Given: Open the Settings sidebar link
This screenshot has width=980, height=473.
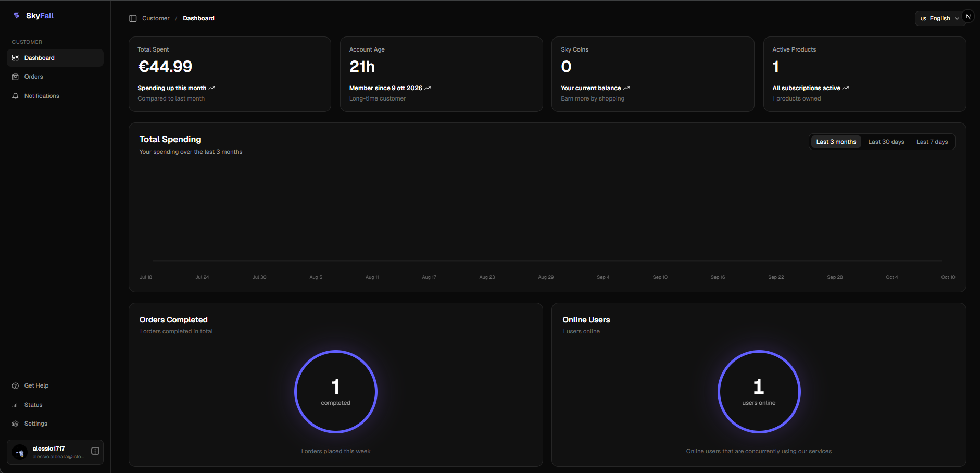Looking at the screenshot, I should 55,424.
